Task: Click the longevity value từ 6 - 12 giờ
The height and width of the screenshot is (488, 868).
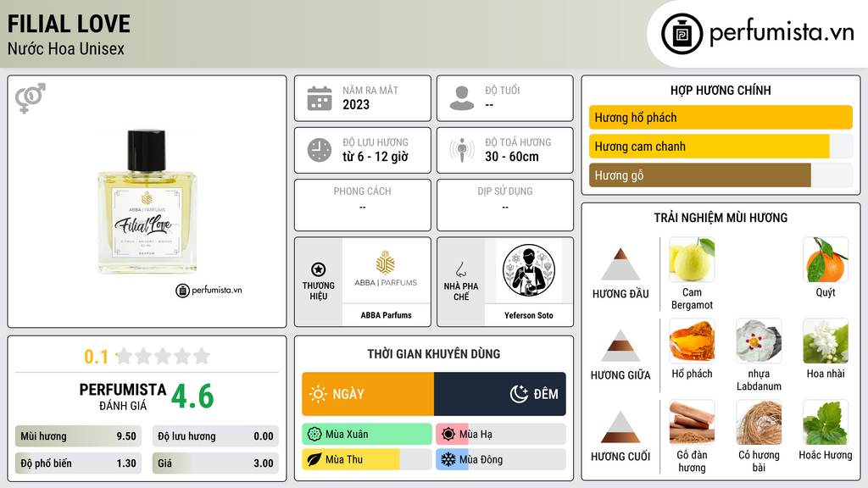Action: [x=376, y=157]
